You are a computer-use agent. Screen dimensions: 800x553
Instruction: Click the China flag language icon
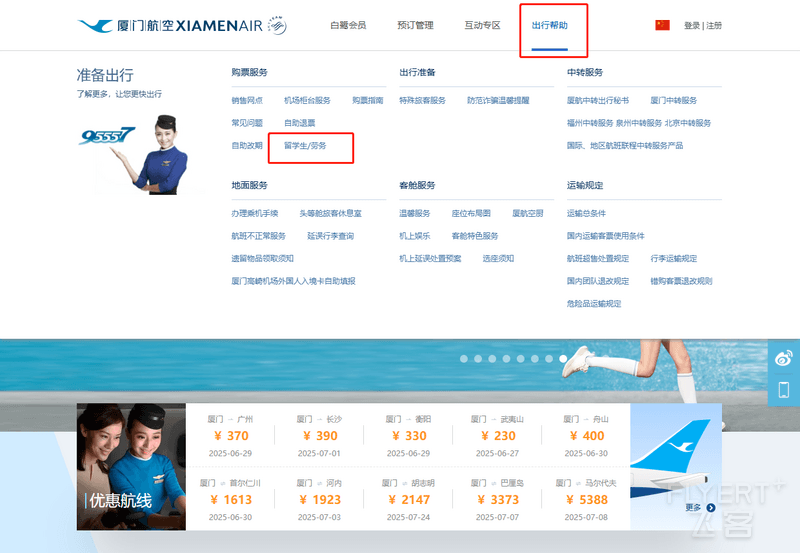pyautogui.click(x=662, y=25)
